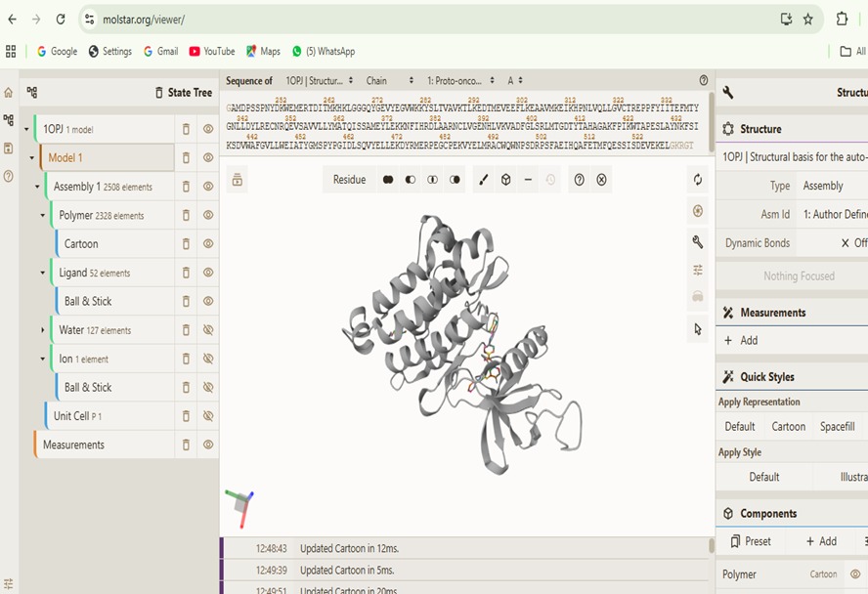Expand the Water tree node
Screen dimensions: 868x594
43,330
